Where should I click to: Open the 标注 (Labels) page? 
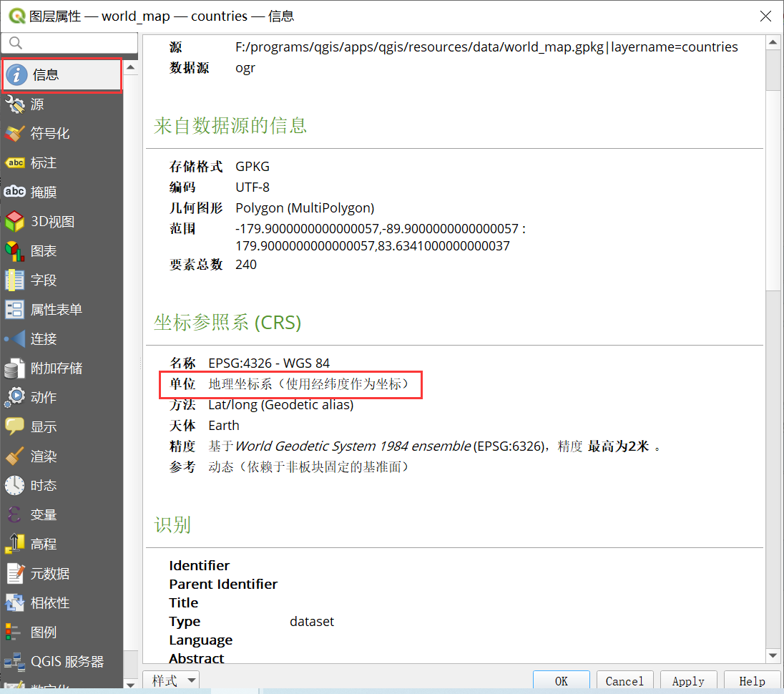click(62, 163)
